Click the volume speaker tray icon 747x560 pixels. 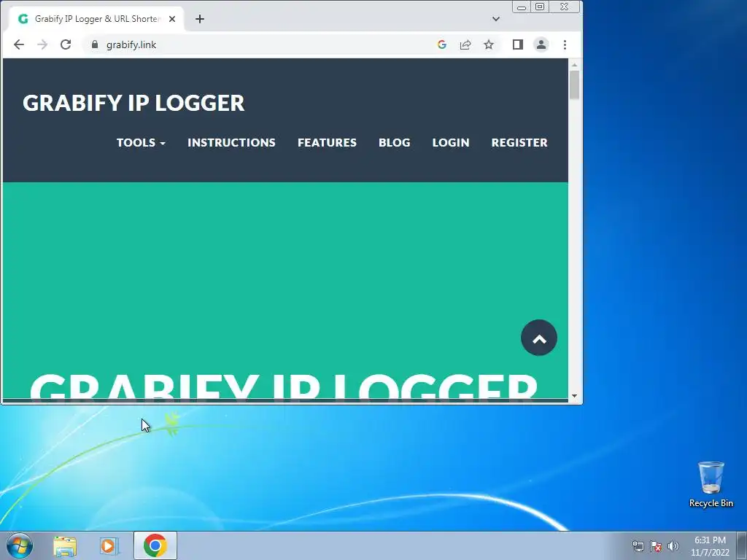click(x=673, y=546)
